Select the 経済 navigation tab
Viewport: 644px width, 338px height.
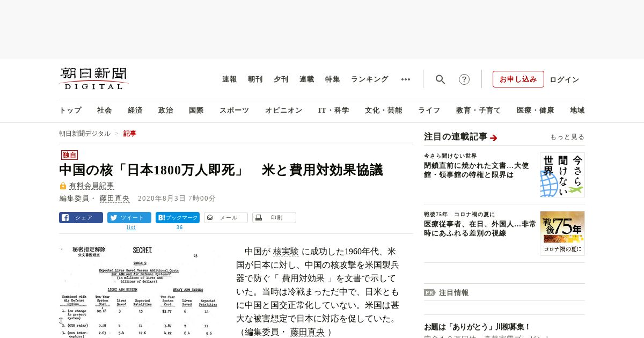tap(135, 111)
